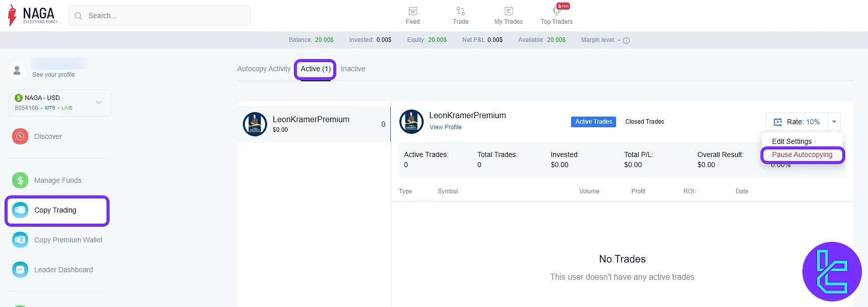Viewport: 868px width, 307px height.
Task: Click the Available: 20.00$ value
Action: pyautogui.click(x=556, y=40)
